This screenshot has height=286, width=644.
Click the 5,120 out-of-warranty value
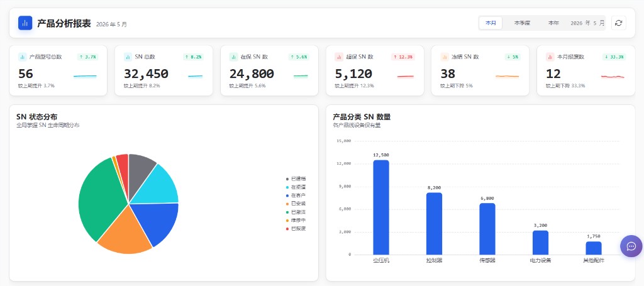pos(353,74)
